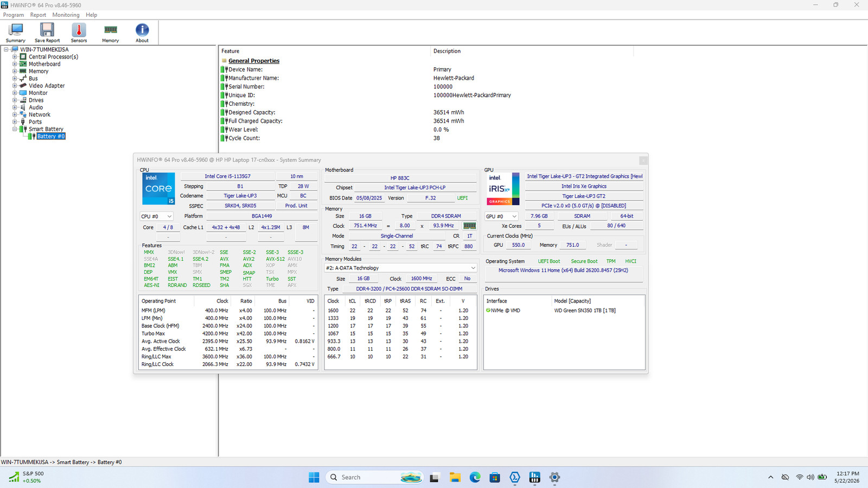Select Audio in the device tree
This screenshot has height=488, width=868.
tap(36, 107)
